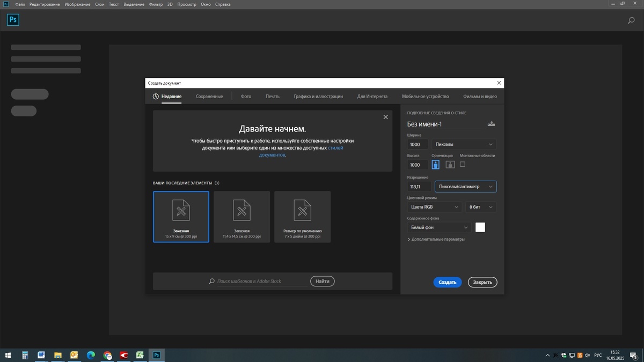Open the 8 бит bit depth dropdown
The image size is (644, 362).
coord(480,207)
